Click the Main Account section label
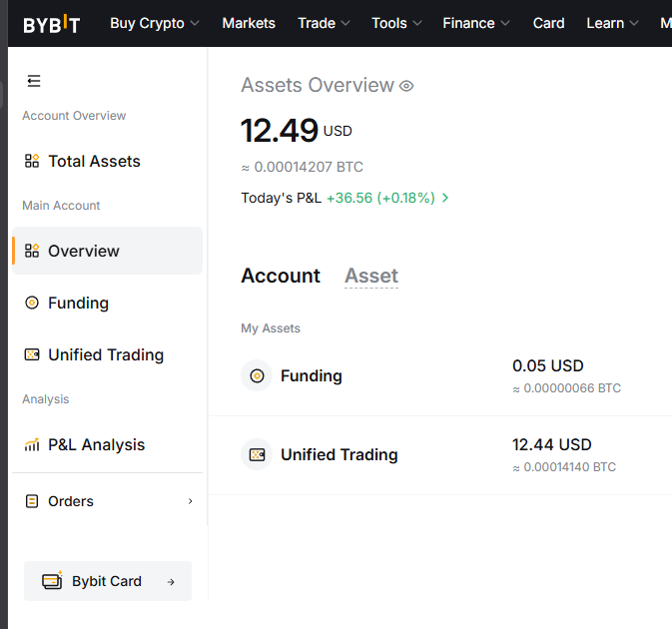The height and width of the screenshot is (629, 672). pos(61,206)
